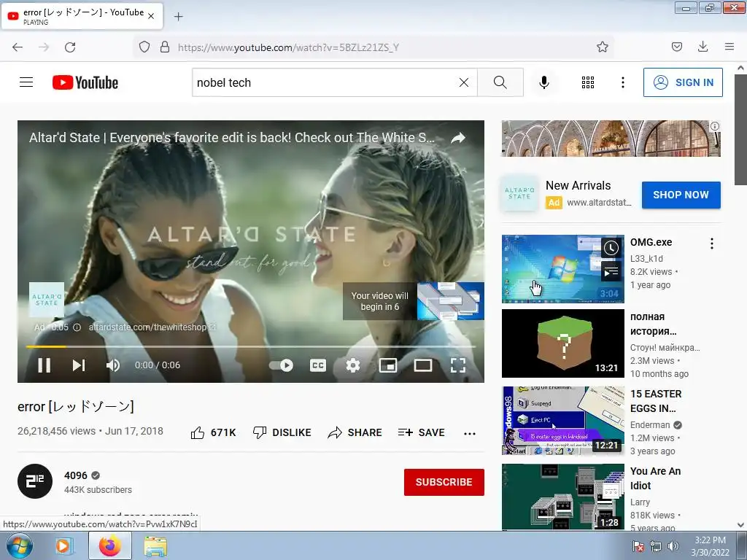
Task: Save page to Pocket
Action: (676, 47)
